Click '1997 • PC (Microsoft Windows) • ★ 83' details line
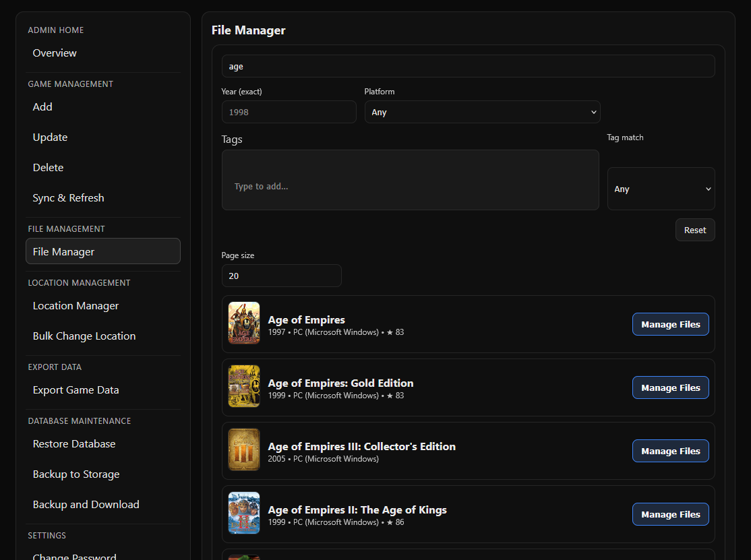751x560 pixels. point(336,332)
